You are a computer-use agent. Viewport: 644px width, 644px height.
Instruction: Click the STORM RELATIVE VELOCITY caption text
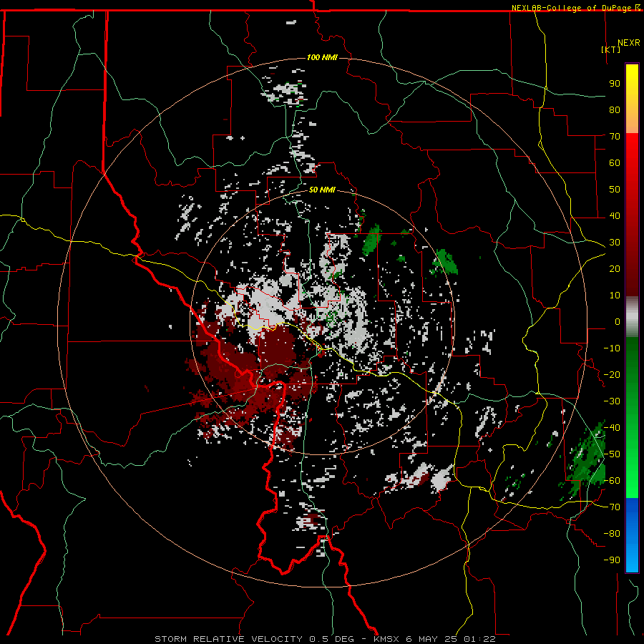tap(228, 639)
